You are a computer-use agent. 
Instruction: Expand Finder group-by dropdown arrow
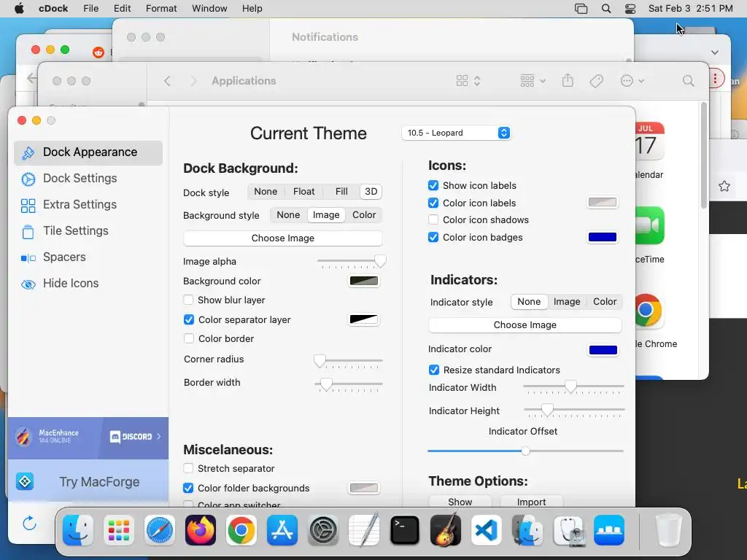(543, 81)
